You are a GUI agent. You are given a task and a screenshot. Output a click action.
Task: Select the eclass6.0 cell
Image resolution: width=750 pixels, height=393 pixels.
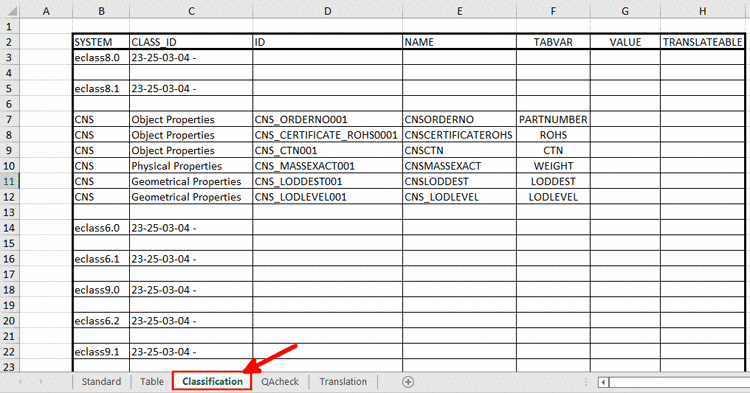[101, 228]
